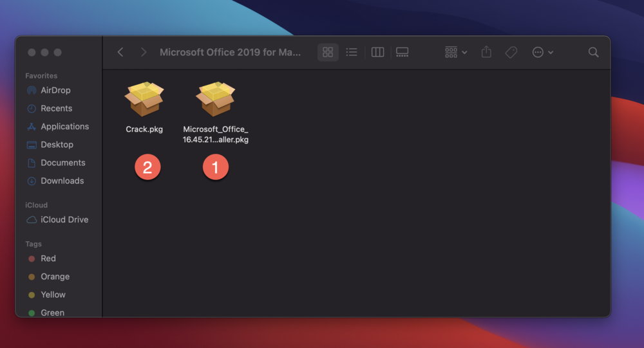The image size is (644, 348).
Task: Select iCloud Drive in sidebar
Action: coord(64,219)
